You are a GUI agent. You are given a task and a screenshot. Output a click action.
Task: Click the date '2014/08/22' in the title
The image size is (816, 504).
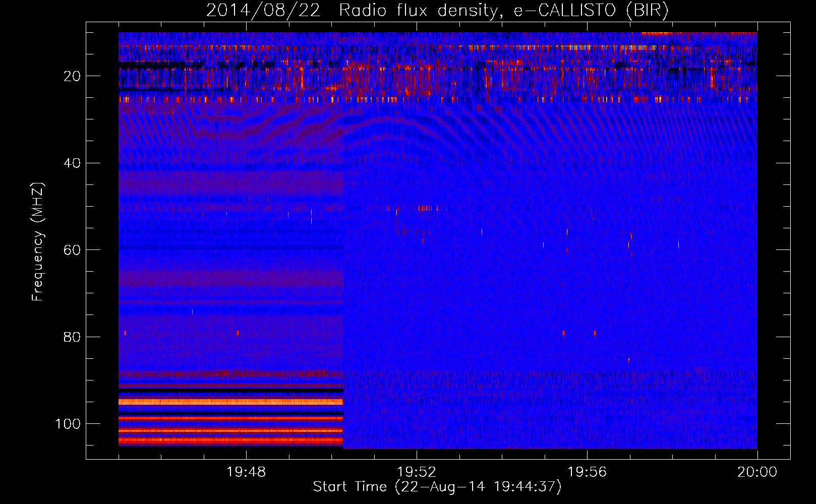(263, 11)
